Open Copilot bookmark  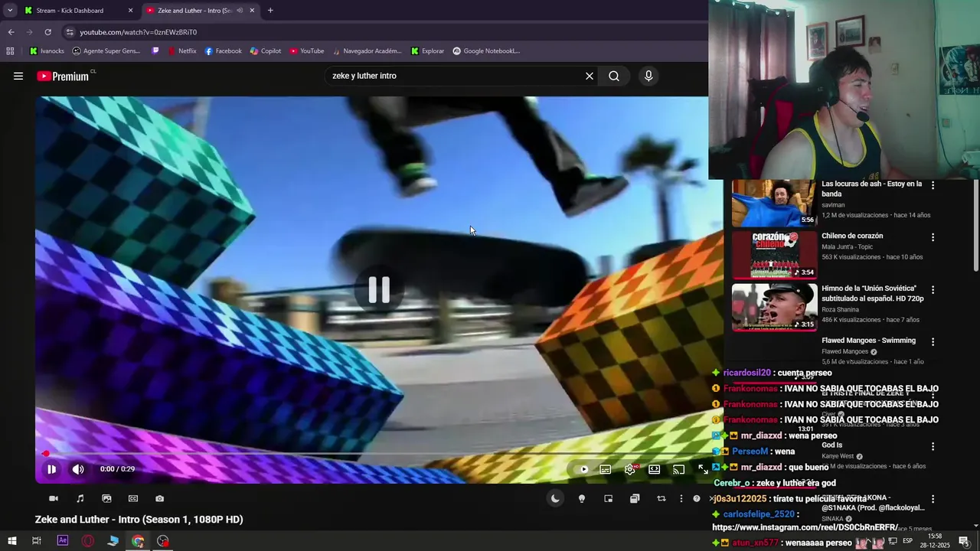tap(266, 51)
